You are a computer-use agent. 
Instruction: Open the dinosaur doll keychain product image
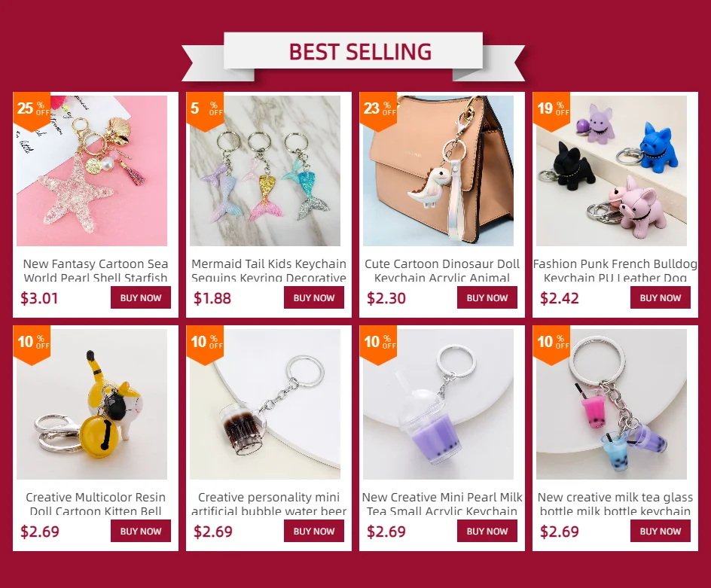(x=438, y=171)
